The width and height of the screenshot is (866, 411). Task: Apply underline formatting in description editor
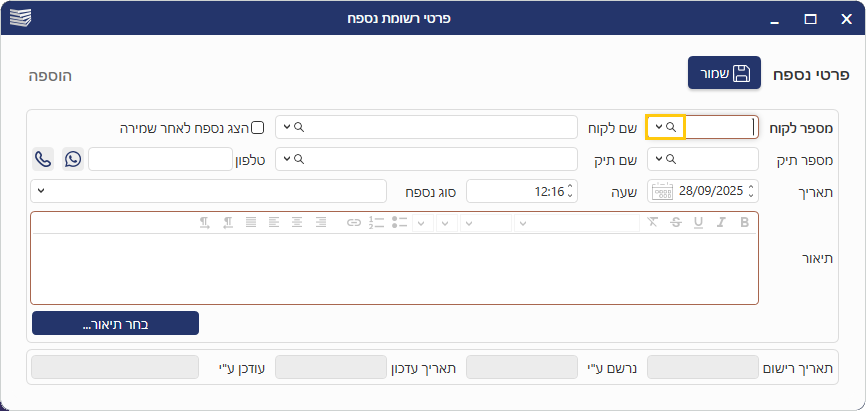697,222
